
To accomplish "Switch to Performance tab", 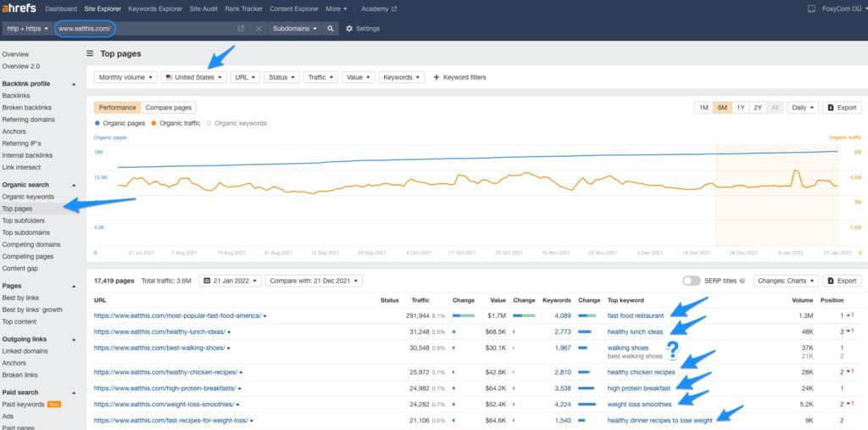I will click(x=117, y=108).
